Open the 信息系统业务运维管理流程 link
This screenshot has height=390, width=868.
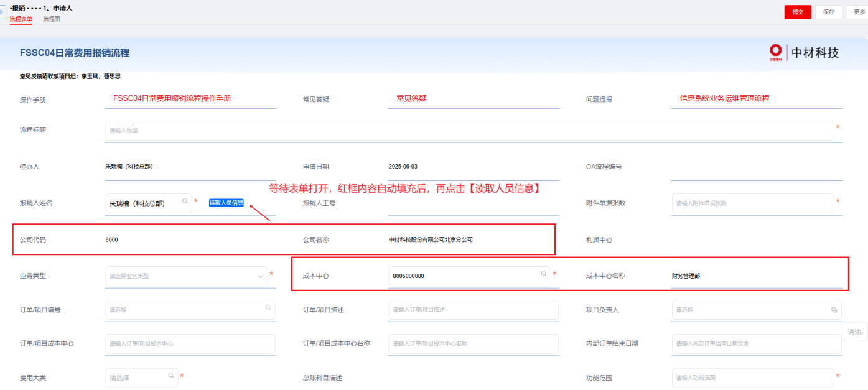tap(724, 98)
